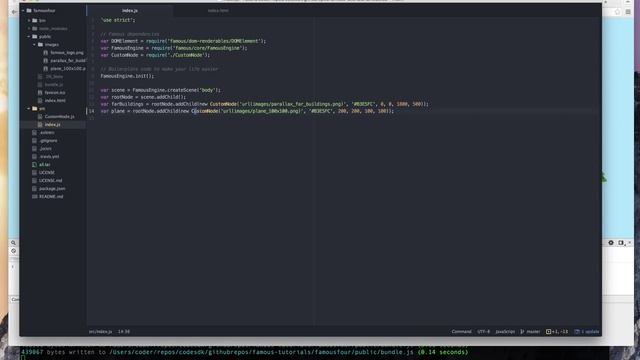Change the UTF-8 file encoding
The height and width of the screenshot is (360, 640).
coord(484,331)
